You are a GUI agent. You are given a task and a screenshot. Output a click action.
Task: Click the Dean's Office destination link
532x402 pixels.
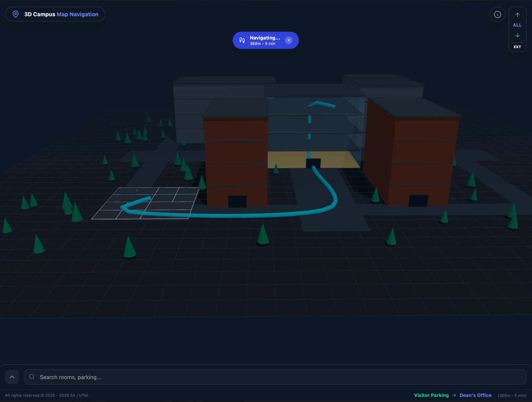point(475,395)
